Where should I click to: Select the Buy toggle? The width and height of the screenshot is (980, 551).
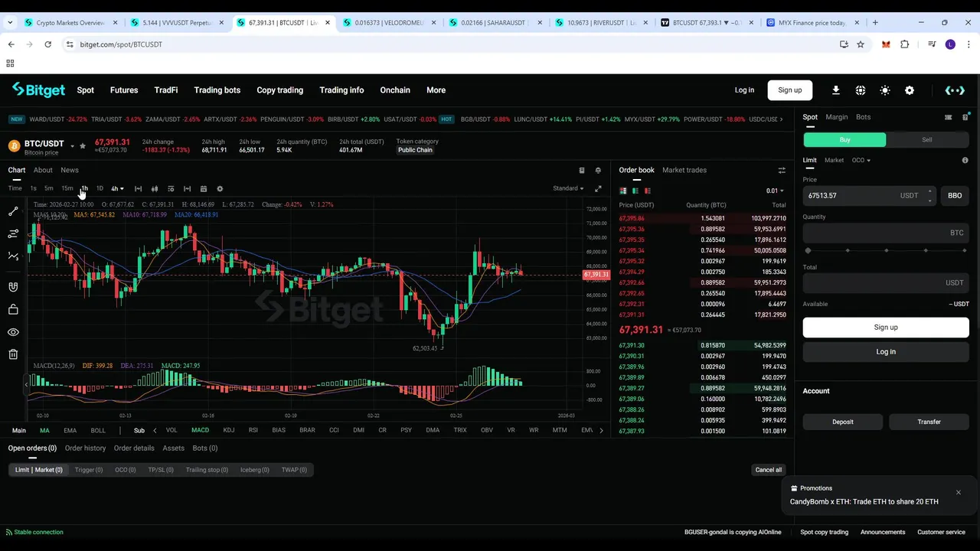[x=844, y=140]
